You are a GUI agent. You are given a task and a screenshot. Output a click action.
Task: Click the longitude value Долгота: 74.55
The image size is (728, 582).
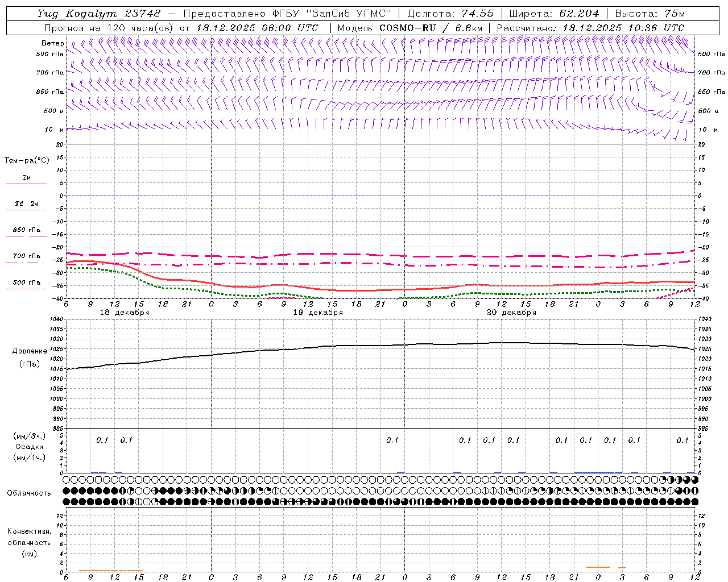tap(451, 14)
